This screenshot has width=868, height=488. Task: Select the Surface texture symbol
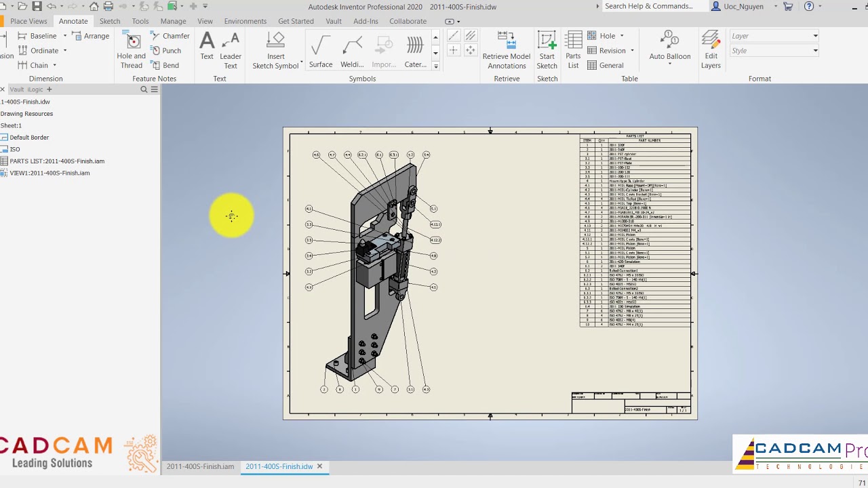pos(321,52)
